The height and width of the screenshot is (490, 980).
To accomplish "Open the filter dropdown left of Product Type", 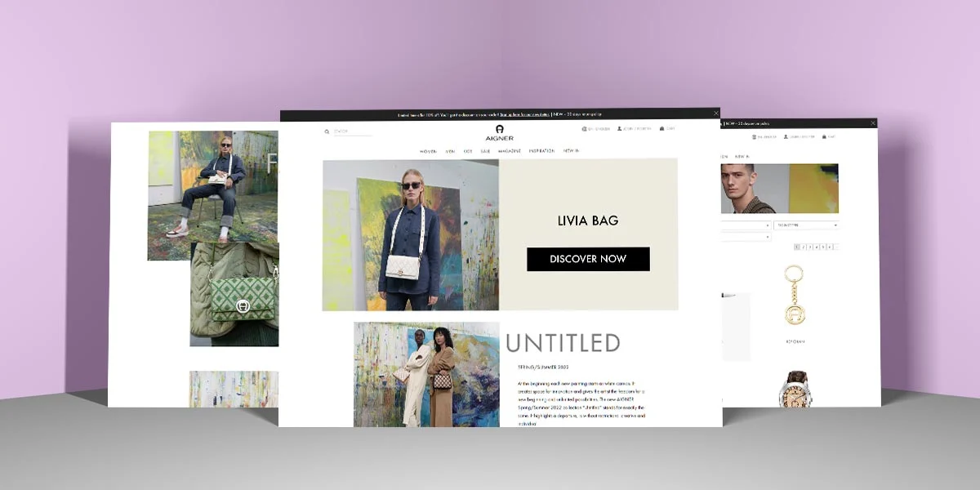I will (745, 225).
